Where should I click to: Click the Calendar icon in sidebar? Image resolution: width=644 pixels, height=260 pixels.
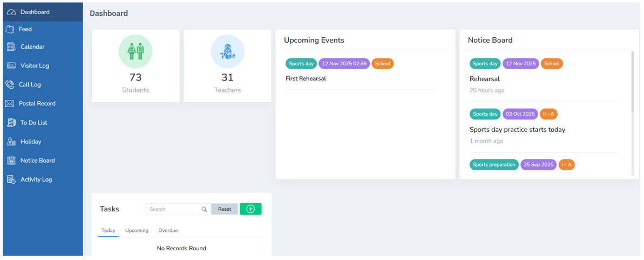coord(11,46)
